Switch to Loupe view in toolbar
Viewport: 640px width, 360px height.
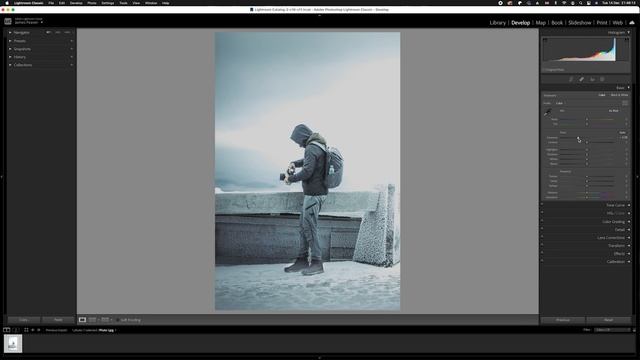pos(82,320)
